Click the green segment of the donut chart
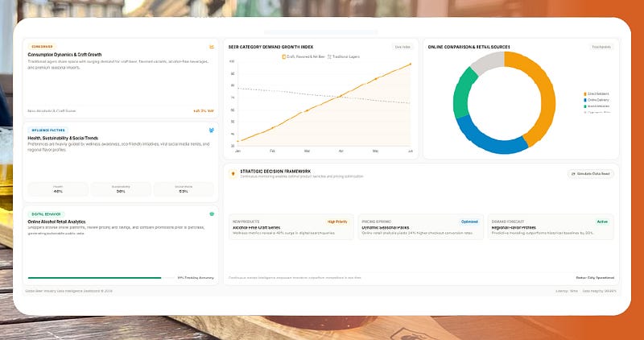644x340 pixels. coord(464,92)
